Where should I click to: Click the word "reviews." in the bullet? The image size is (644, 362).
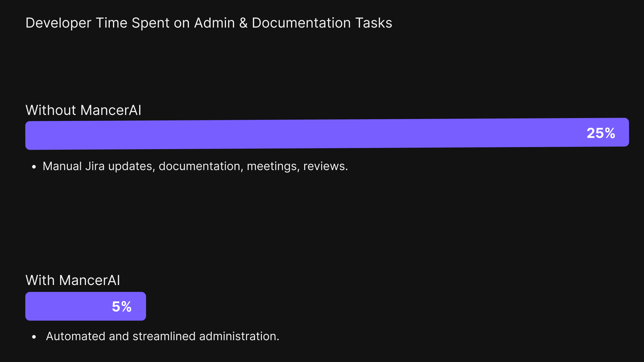click(x=326, y=166)
